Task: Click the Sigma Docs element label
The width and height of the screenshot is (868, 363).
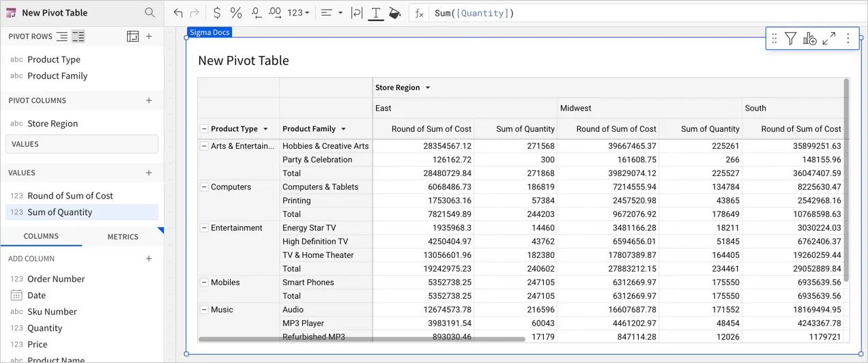Action: click(209, 32)
